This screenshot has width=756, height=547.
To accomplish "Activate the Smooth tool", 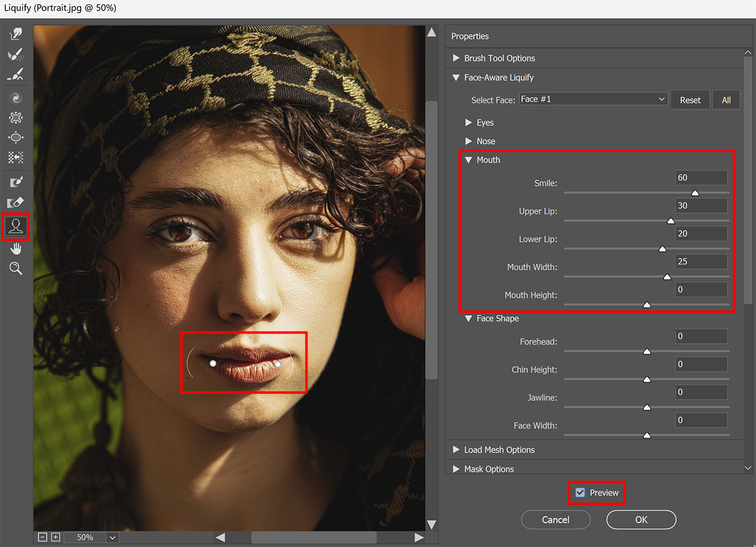I will click(16, 74).
